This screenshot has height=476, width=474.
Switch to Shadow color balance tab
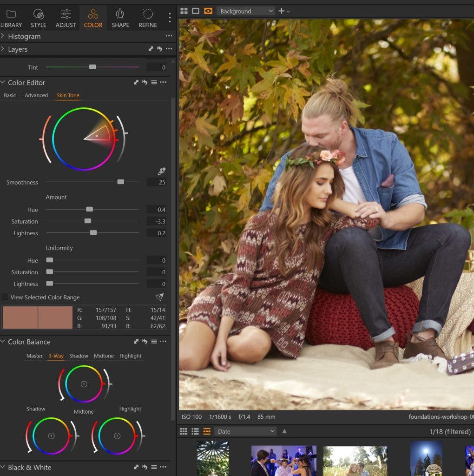pyautogui.click(x=79, y=356)
